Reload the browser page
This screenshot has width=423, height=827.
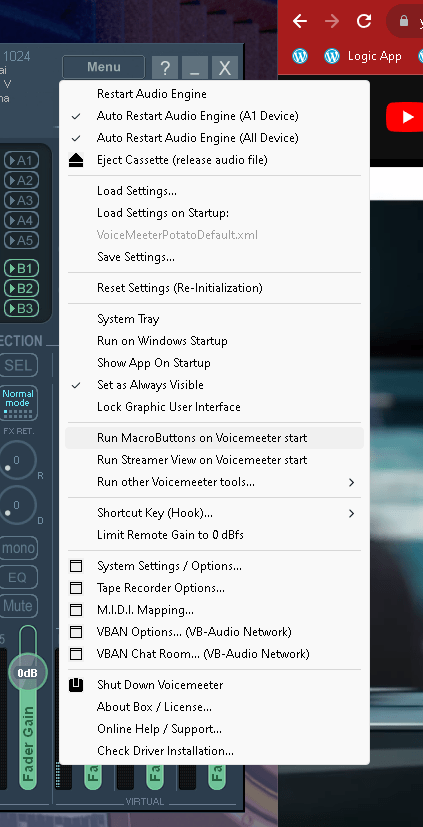364,21
